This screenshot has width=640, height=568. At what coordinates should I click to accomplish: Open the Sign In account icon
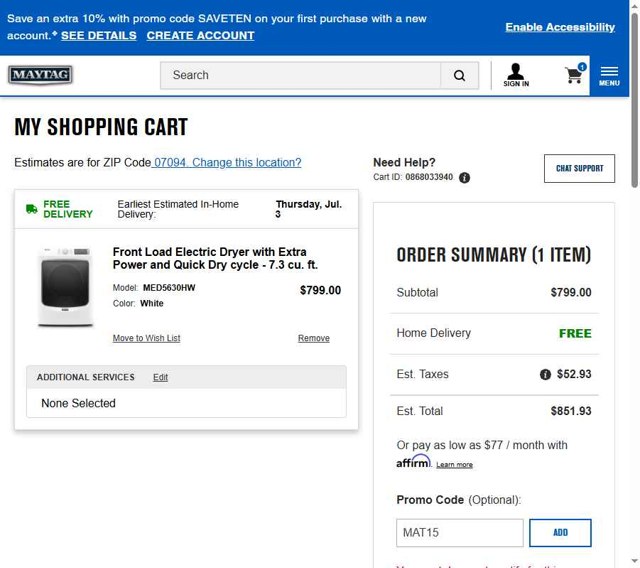(x=516, y=75)
